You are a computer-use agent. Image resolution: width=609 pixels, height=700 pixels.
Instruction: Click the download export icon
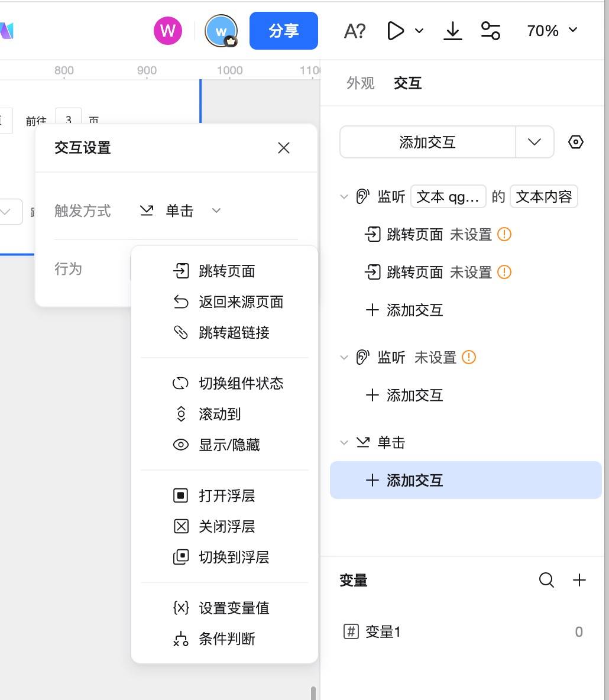pyautogui.click(x=453, y=31)
